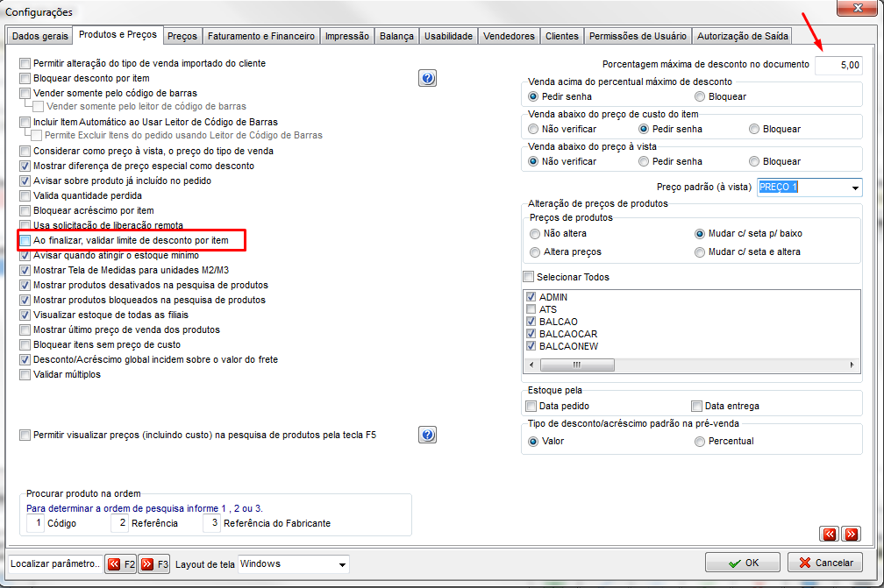Close the Configurações window
This screenshot has width=884, height=588.
coord(857,7)
